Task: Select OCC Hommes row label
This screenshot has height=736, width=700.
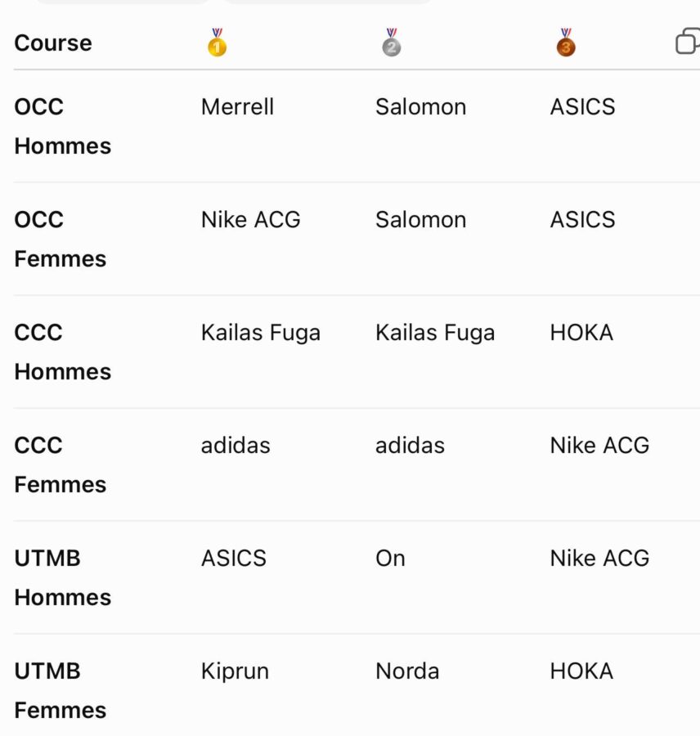Action: [x=62, y=126]
